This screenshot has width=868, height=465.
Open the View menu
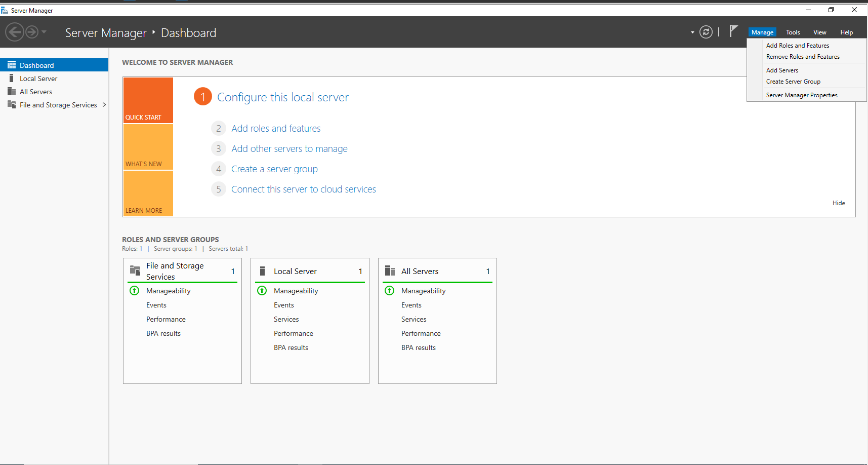click(820, 32)
